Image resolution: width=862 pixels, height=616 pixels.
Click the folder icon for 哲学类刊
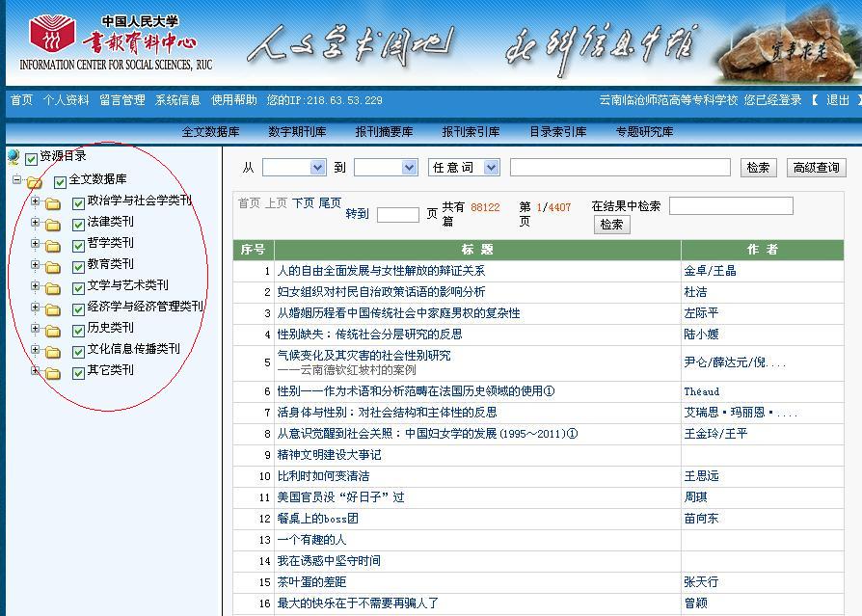click(53, 245)
